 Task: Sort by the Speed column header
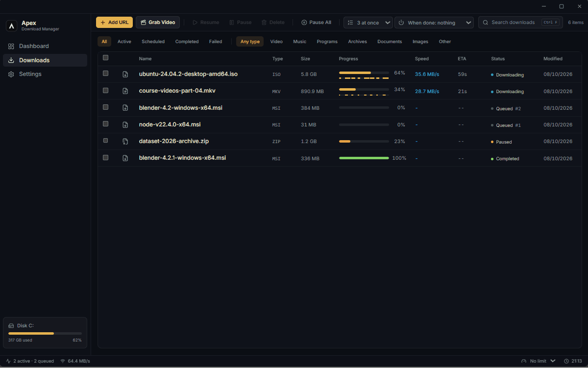(x=422, y=59)
